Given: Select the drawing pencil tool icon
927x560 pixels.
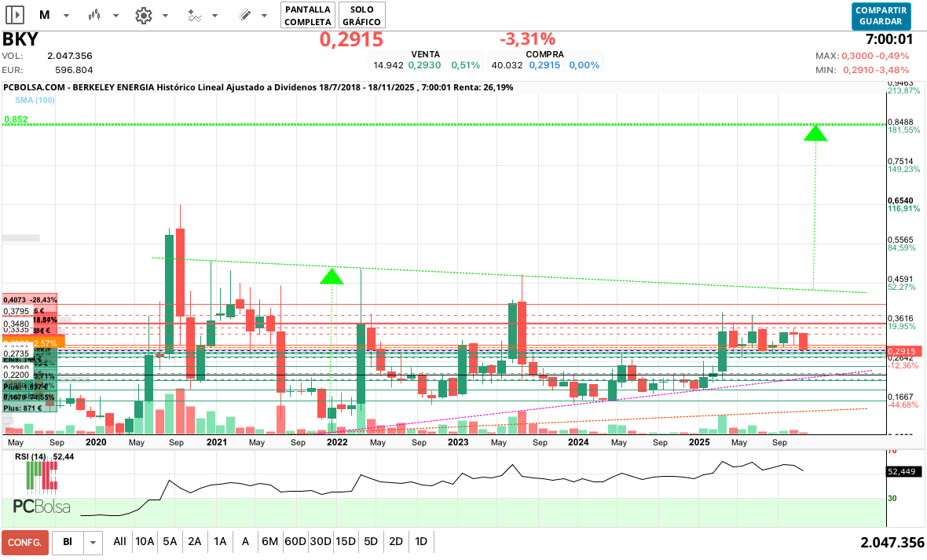Looking at the screenshot, I should coord(245,16).
